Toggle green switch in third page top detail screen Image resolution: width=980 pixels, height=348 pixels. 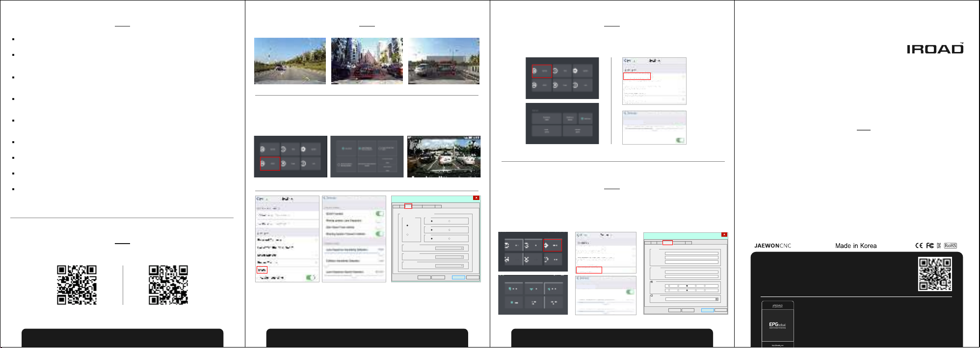(x=680, y=140)
